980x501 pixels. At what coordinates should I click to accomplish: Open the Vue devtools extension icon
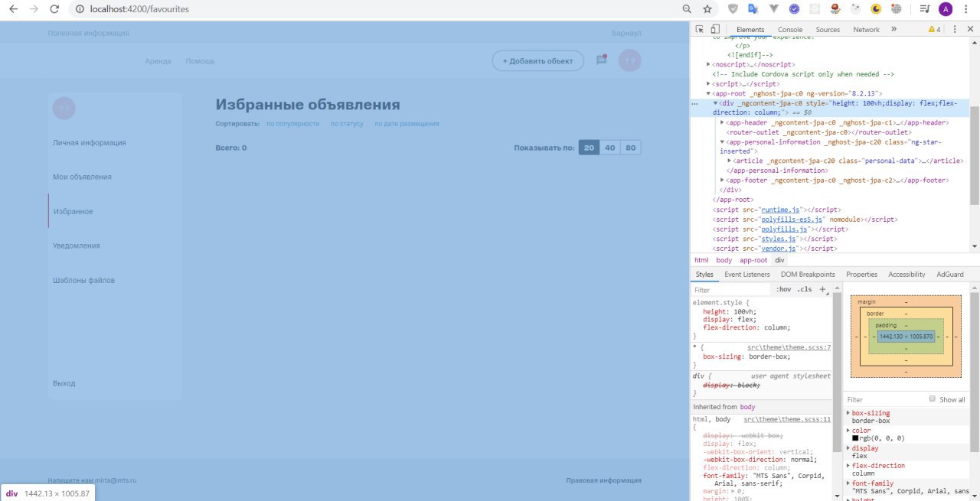774,9
